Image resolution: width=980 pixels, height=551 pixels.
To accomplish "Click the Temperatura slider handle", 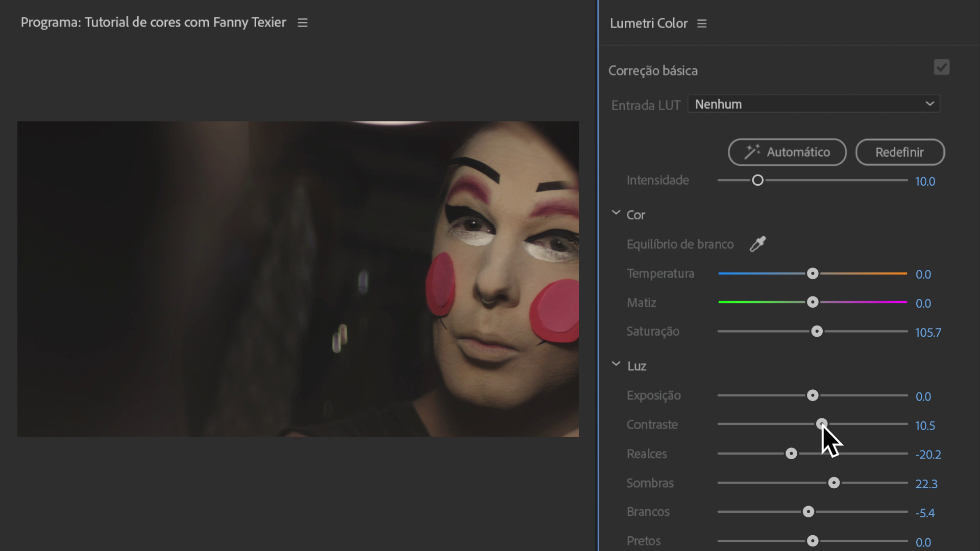I will 813,273.
